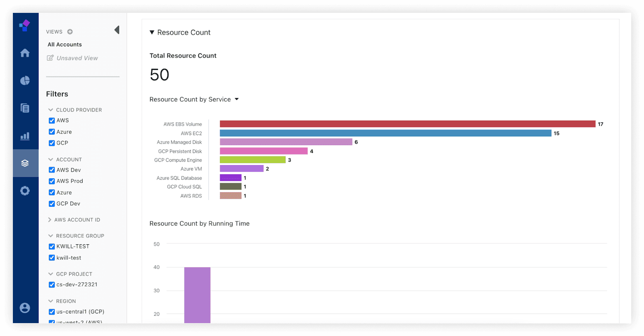
Task: Click the AWS EC2 chart label
Action: [191, 133]
